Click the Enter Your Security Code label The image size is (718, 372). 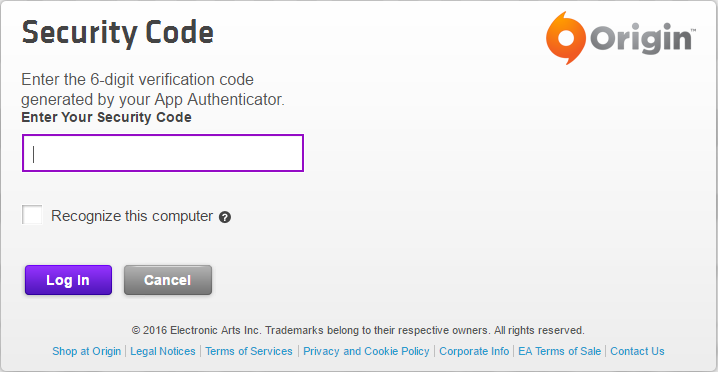click(106, 117)
